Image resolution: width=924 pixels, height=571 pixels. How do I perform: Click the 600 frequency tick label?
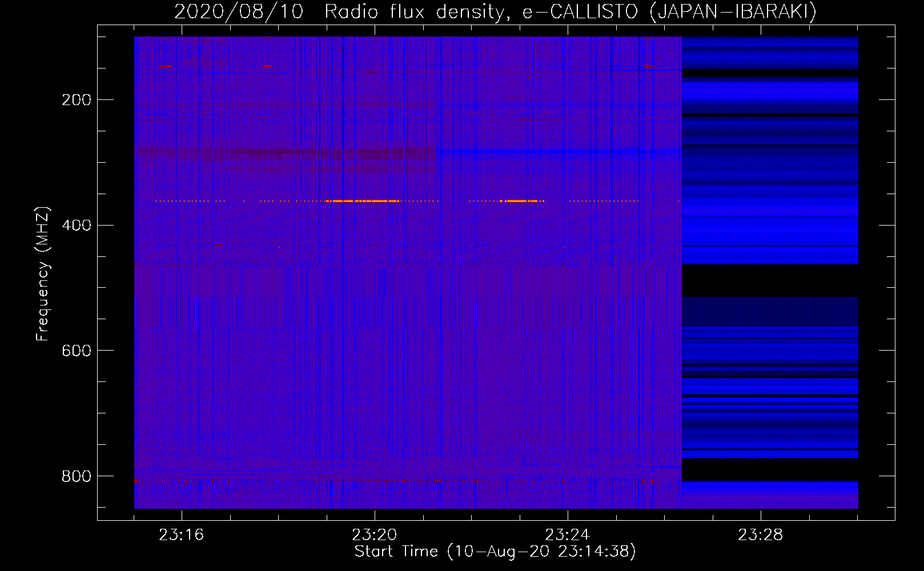click(77, 351)
